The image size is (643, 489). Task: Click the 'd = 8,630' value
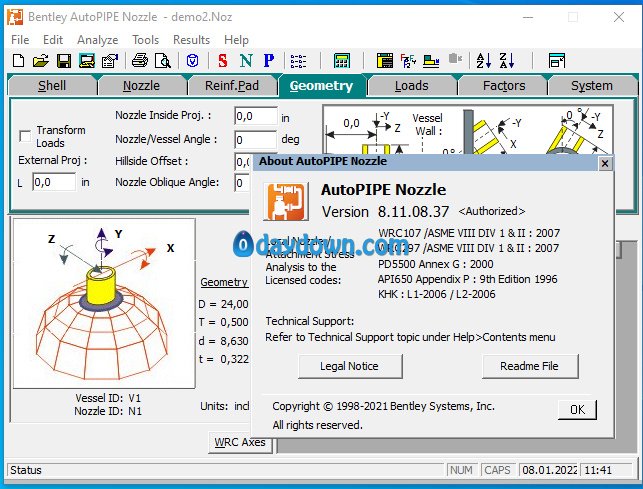(223, 341)
